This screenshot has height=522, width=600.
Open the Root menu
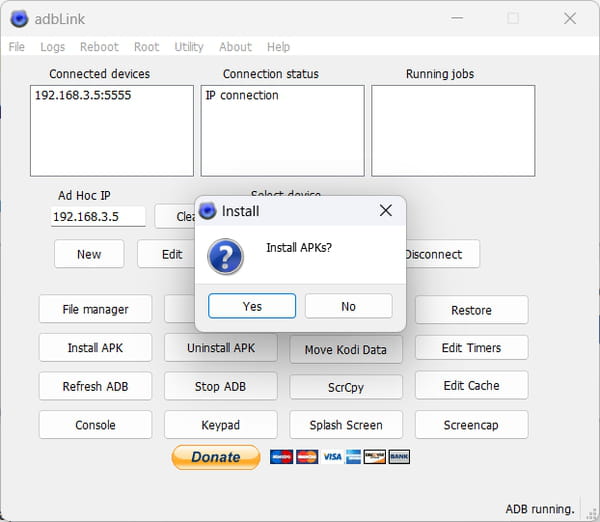click(x=146, y=47)
